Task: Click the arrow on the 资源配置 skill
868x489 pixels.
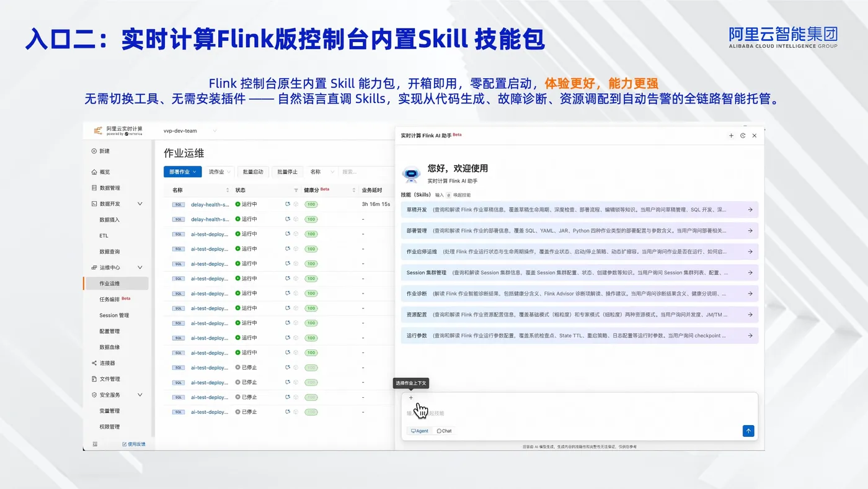Action: click(750, 315)
